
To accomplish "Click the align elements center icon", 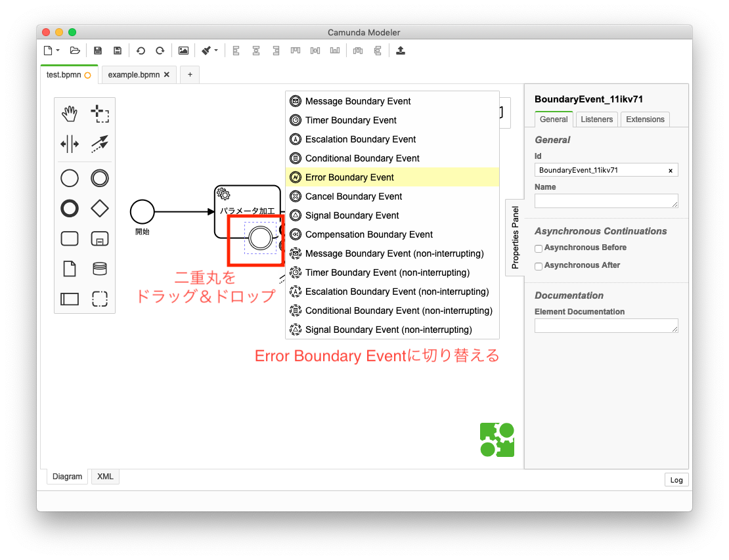I will [256, 50].
